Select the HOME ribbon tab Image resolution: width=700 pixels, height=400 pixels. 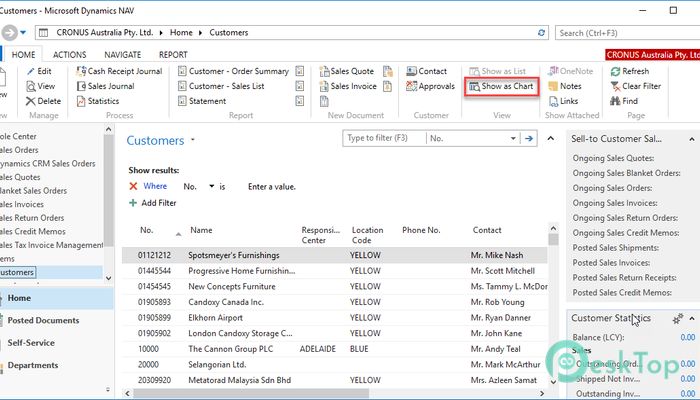[23, 54]
